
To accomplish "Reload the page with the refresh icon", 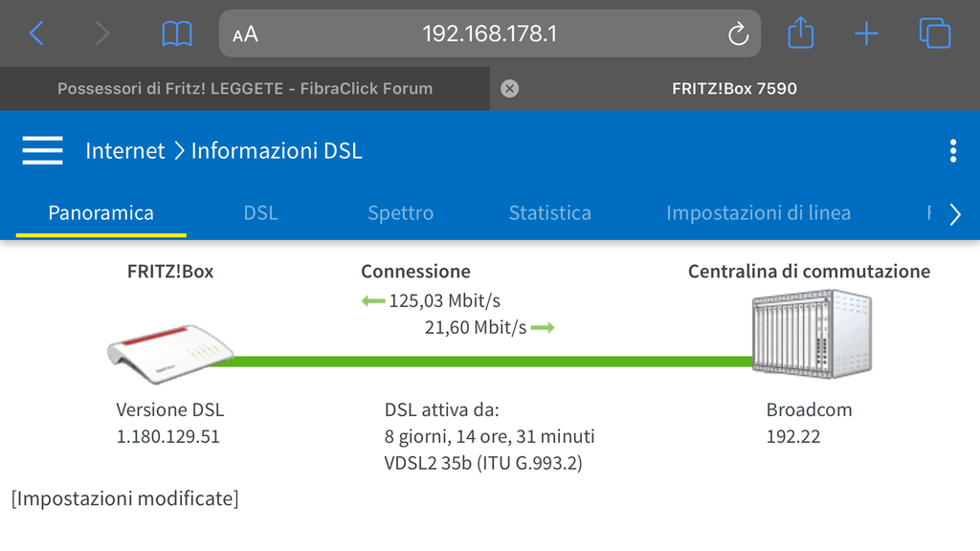I will coord(738,34).
